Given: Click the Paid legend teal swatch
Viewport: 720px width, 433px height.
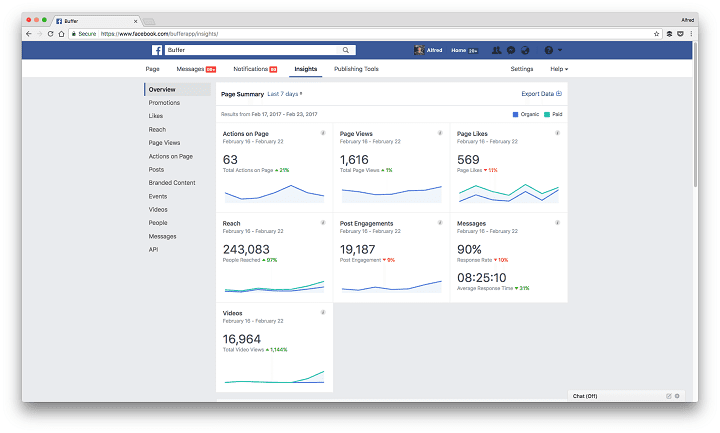Looking at the screenshot, I should (547, 114).
